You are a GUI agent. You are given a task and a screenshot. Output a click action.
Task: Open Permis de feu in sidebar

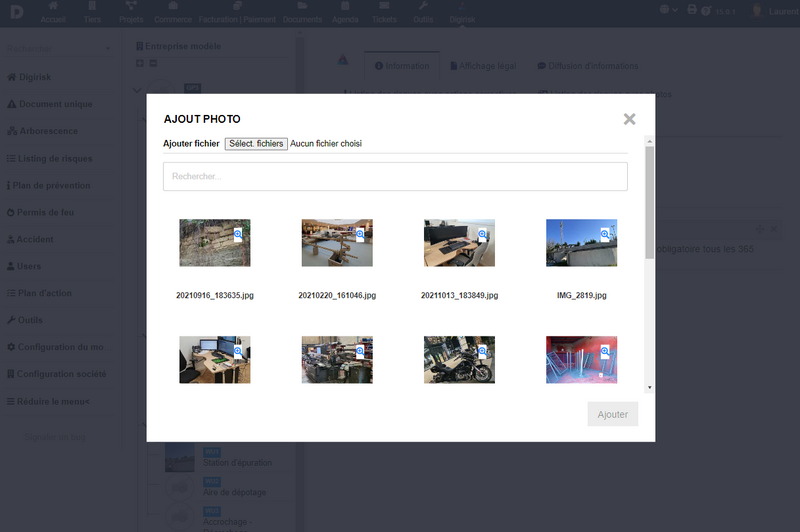40,213
